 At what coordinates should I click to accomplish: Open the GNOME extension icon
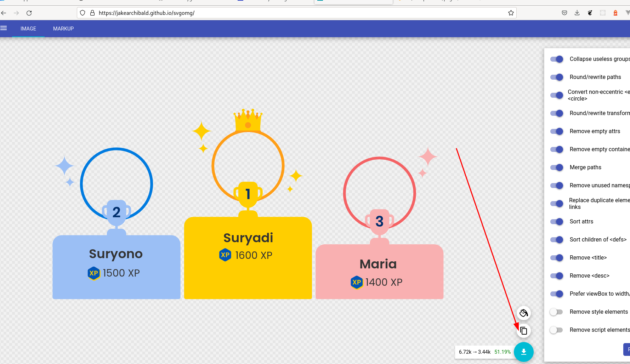click(590, 13)
